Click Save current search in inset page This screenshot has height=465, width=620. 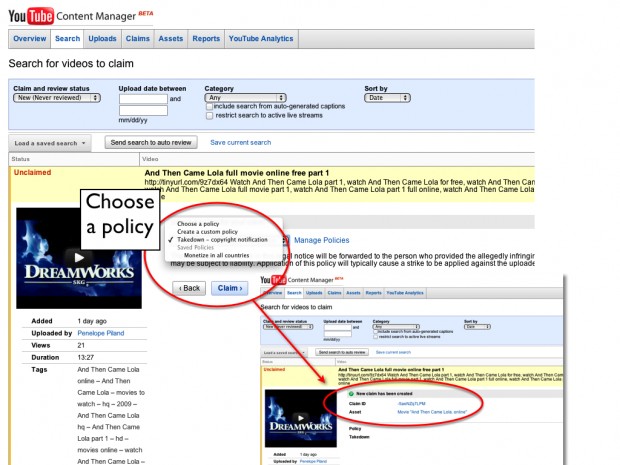pos(393,352)
